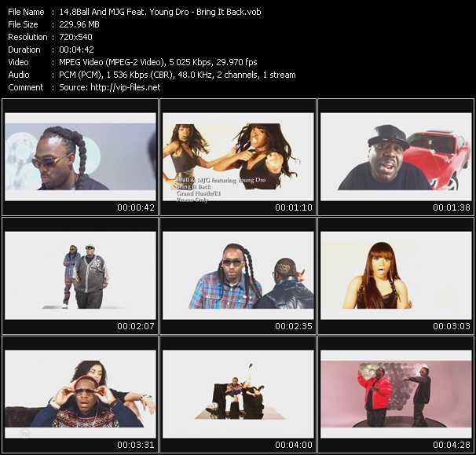The height and width of the screenshot is (455, 476).
Task: Select the PCM audio details line
Action: (x=178, y=75)
